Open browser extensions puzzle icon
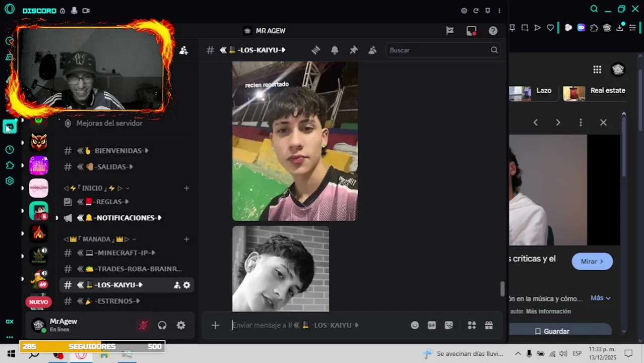 [x=594, y=28]
